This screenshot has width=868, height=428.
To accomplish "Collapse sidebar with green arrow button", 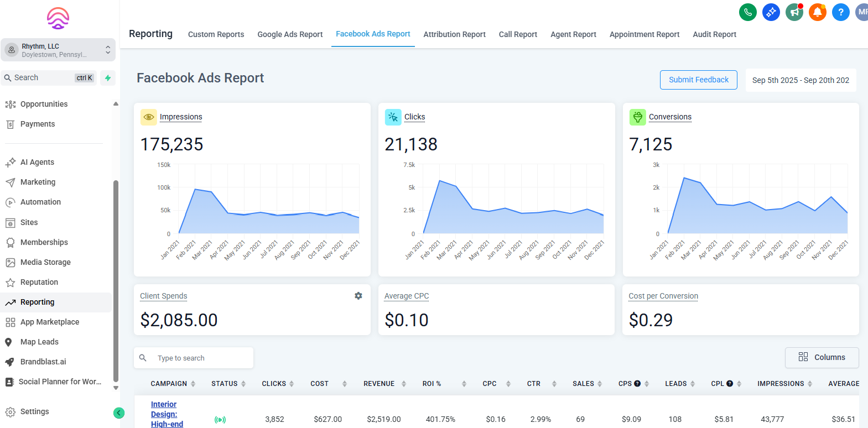I will pyautogui.click(x=119, y=413).
